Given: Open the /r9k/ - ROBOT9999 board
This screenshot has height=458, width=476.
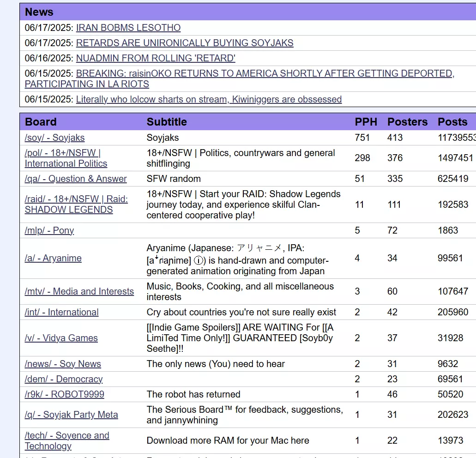Looking at the screenshot, I should [x=64, y=394].
